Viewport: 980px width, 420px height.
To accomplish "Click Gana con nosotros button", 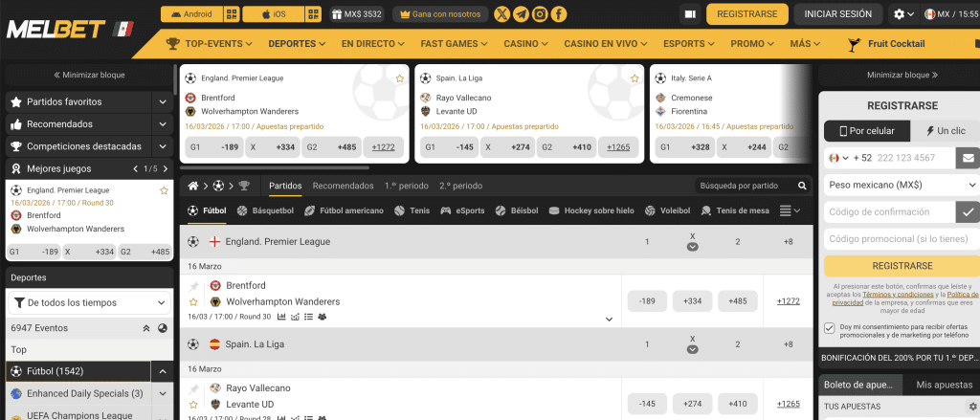I will tap(440, 13).
